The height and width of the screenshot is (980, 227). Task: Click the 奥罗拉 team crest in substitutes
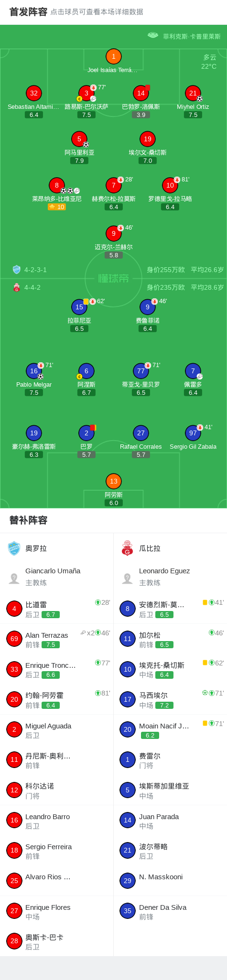click(x=14, y=548)
